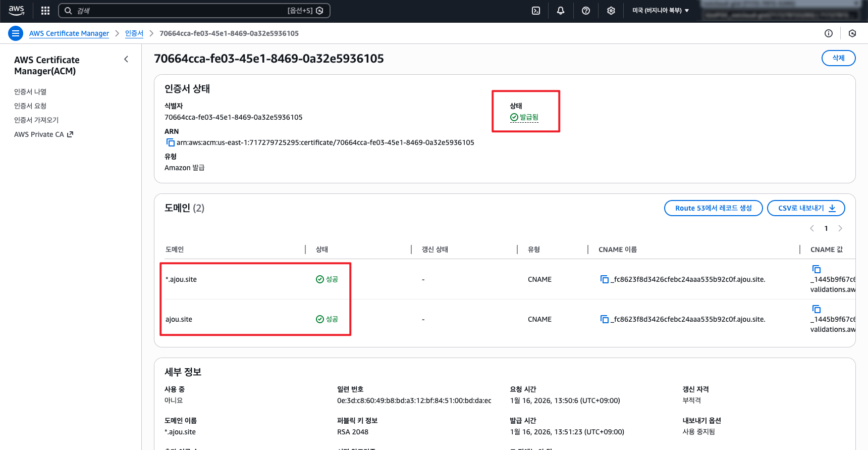Click the hexagon icon beside the info icon
The width and height of the screenshot is (868, 450).
(x=852, y=33)
